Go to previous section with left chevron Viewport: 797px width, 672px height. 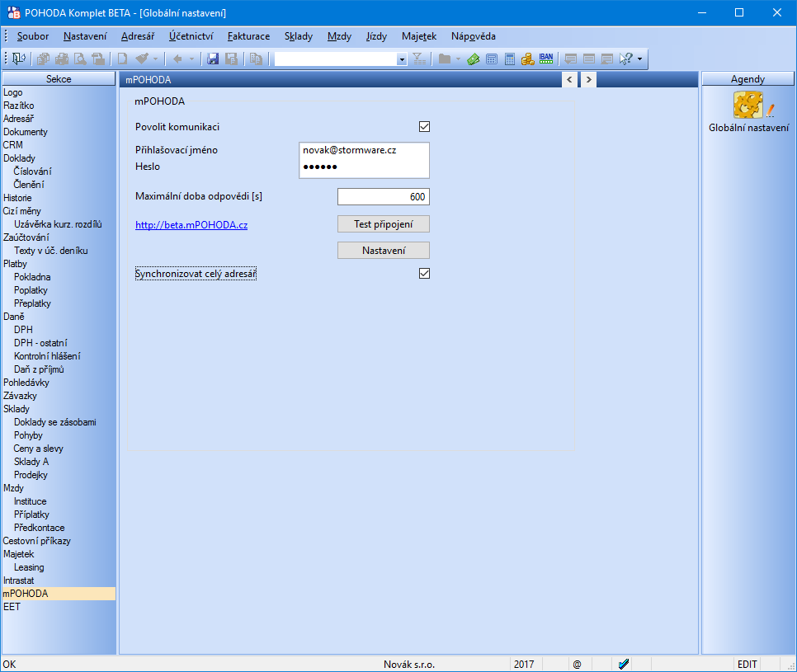click(569, 80)
